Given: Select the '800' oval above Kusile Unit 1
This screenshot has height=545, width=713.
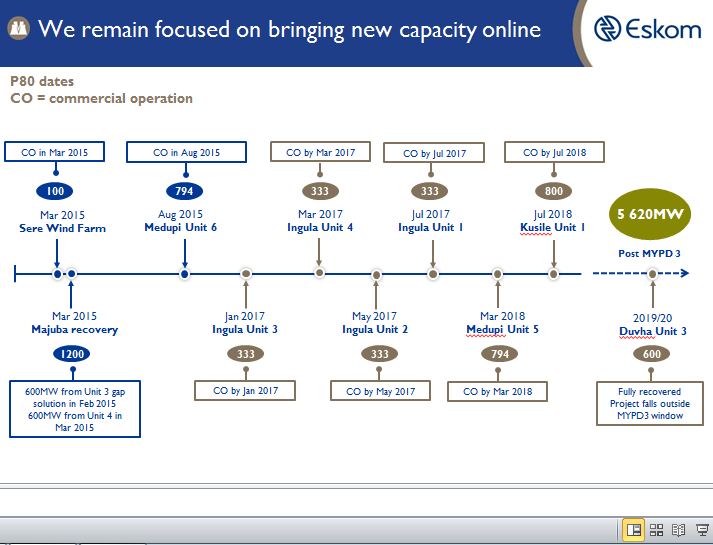Looking at the screenshot, I should coord(553,191).
